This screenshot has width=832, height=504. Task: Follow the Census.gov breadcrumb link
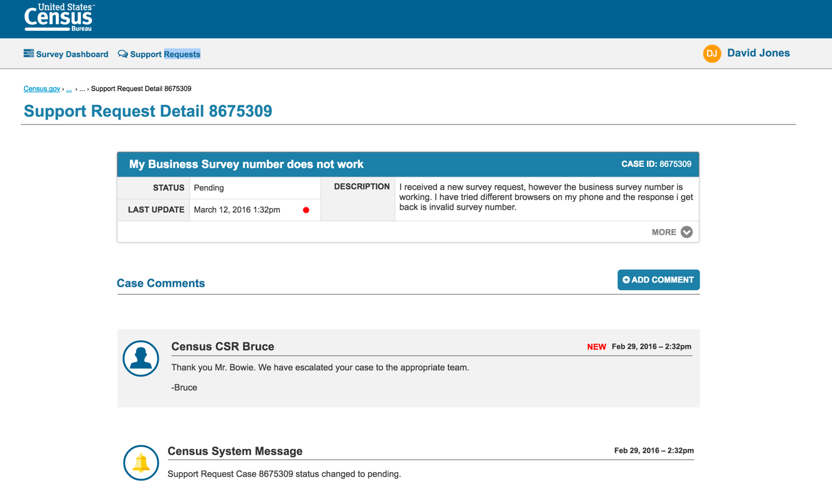click(x=42, y=88)
